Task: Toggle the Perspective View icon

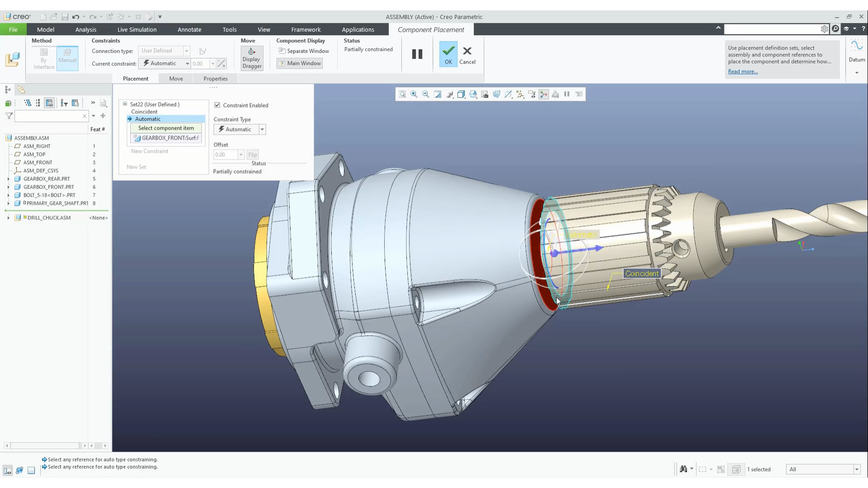Action: click(496, 94)
